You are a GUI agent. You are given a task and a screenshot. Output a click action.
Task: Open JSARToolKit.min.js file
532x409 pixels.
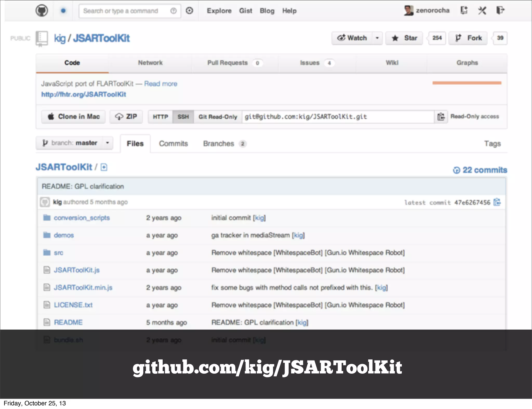(83, 288)
